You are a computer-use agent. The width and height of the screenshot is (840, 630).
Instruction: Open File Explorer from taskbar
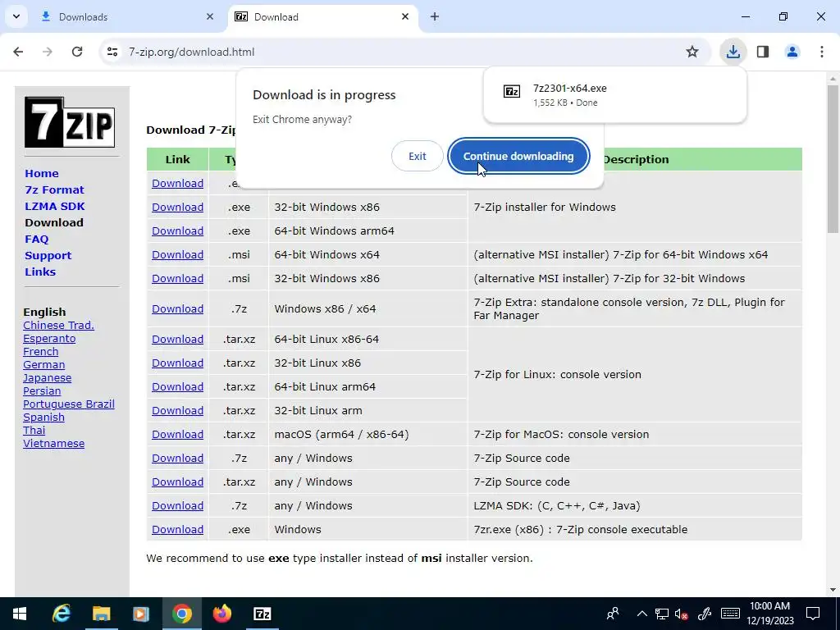tap(101, 614)
